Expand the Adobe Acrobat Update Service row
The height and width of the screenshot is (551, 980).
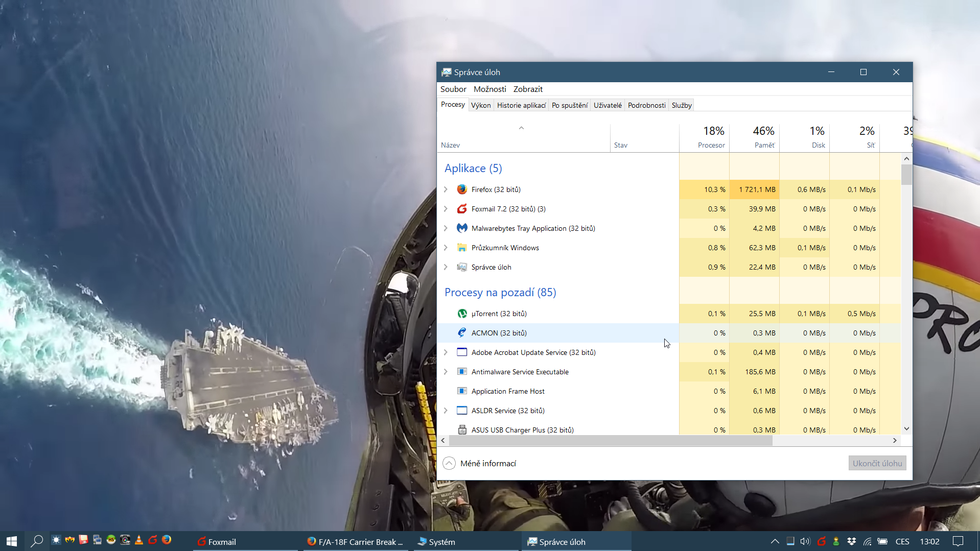click(x=446, y=352)
